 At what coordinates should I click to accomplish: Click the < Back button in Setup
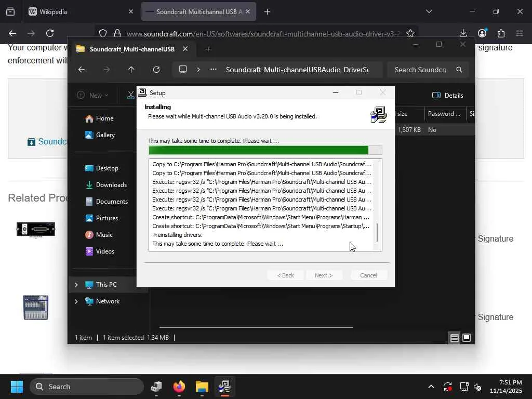pyautogui.click(x=285, y=275)
